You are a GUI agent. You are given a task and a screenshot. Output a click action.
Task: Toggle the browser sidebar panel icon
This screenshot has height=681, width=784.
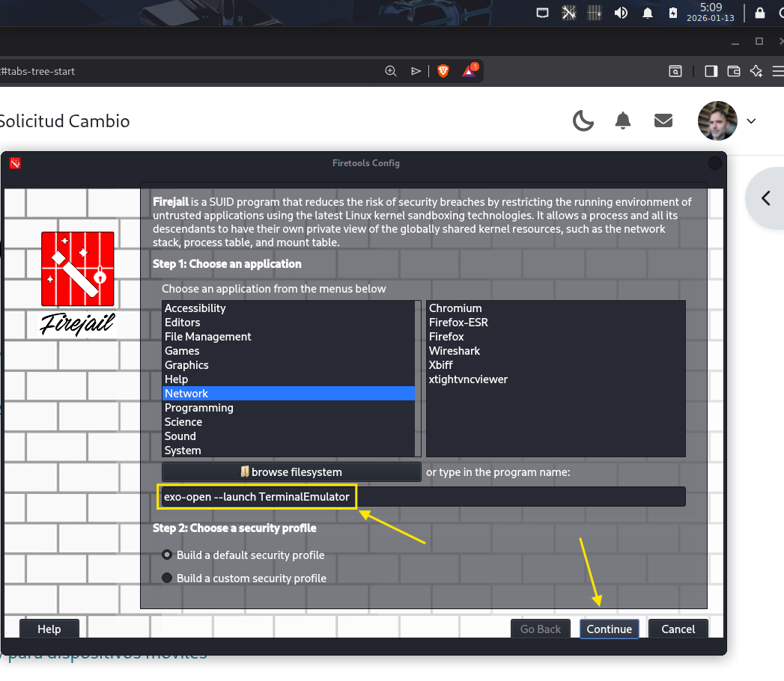pos(711,71)
